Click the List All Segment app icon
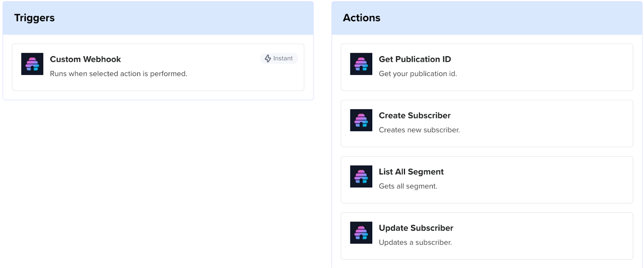 [361, 177]
